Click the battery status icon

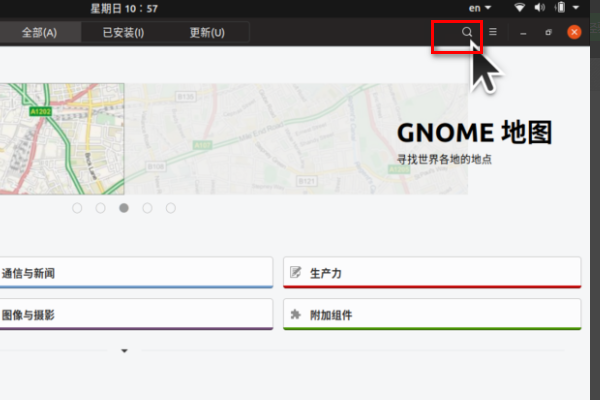tap(560, 7)
